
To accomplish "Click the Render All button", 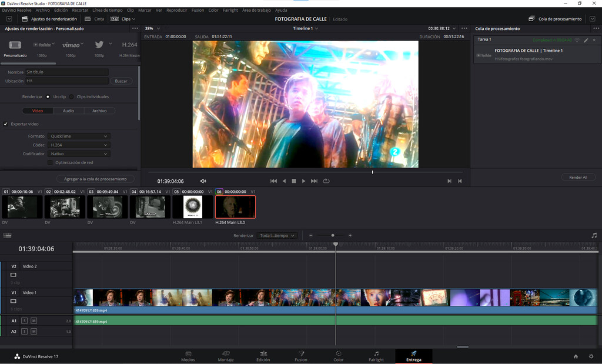I will [578, 177].
